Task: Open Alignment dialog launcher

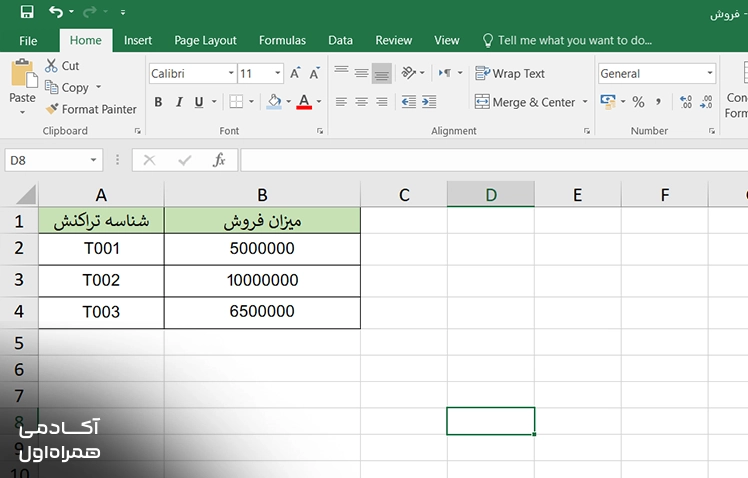Action: click(587, 131)
